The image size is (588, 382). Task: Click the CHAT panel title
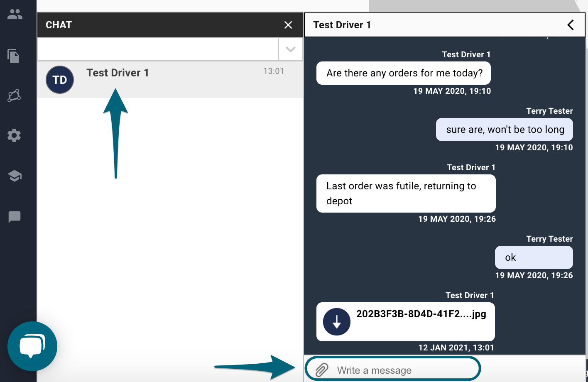coord(59,25)
